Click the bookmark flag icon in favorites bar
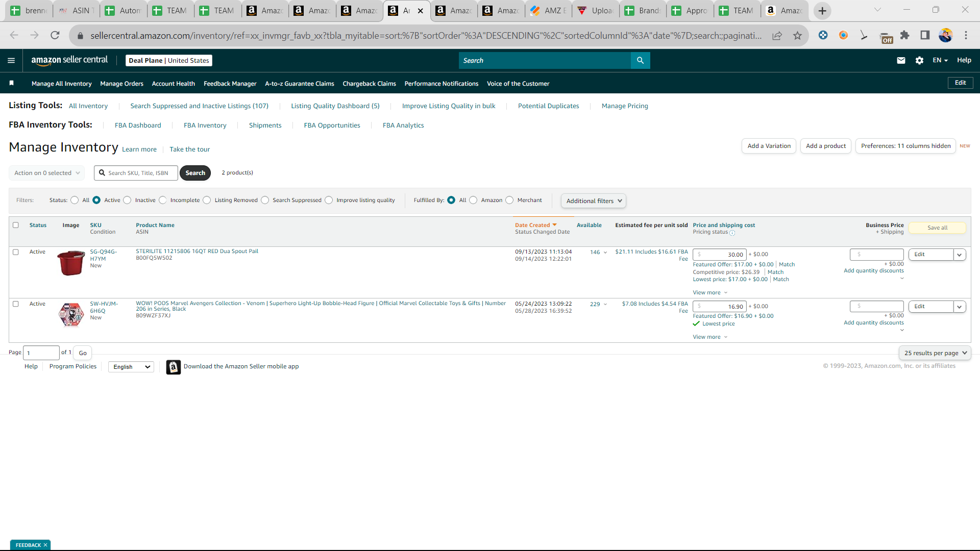 pos(12,83)
